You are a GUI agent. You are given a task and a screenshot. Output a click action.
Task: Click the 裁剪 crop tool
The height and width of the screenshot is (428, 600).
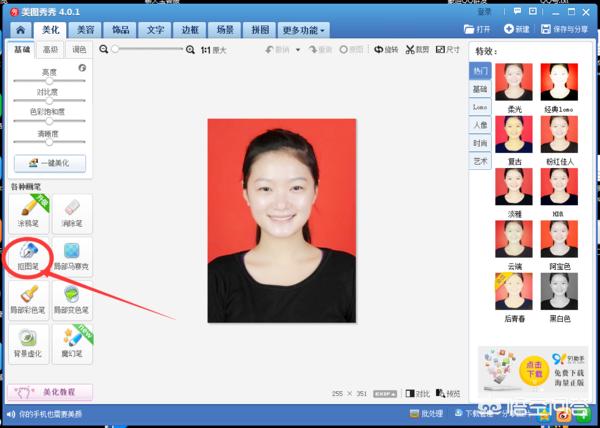point(417,50)
